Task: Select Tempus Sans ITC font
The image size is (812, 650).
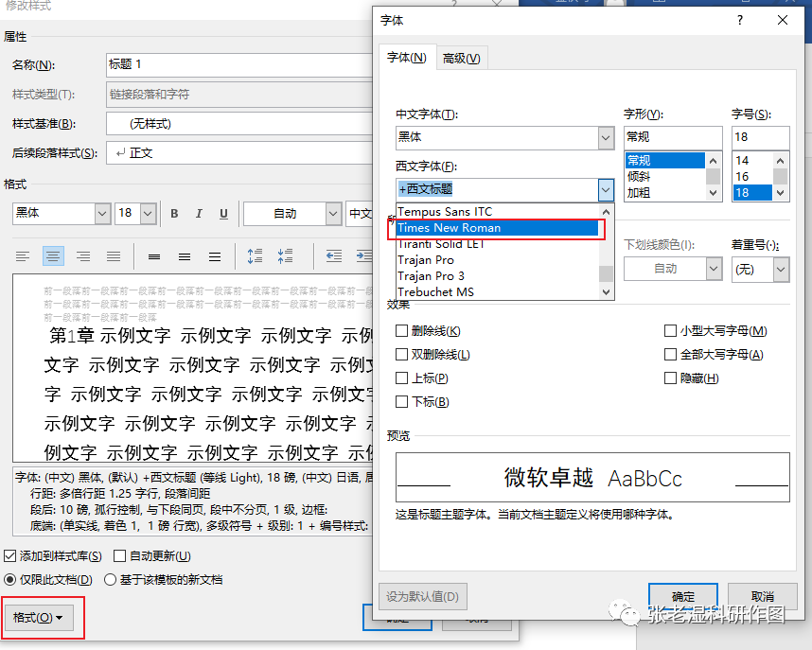Action: [497, 212]
